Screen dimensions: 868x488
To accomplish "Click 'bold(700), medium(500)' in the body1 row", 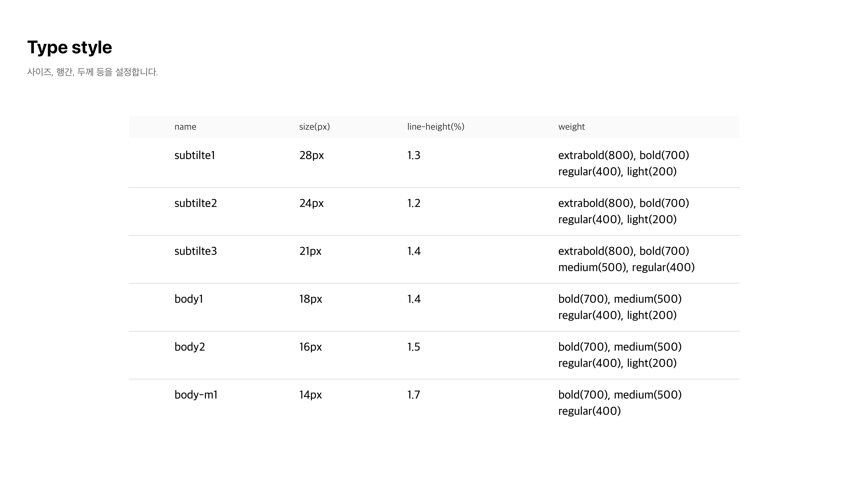I will click(x=620, y=299).
